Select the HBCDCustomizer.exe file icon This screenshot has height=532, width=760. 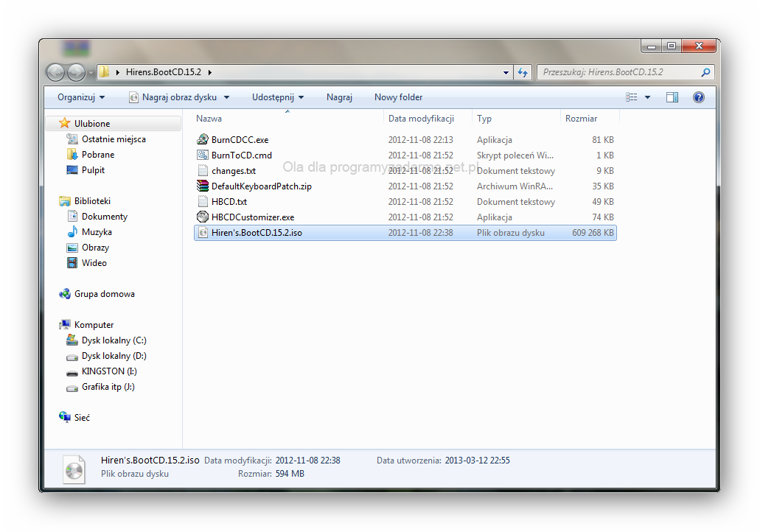coord(203,217)
